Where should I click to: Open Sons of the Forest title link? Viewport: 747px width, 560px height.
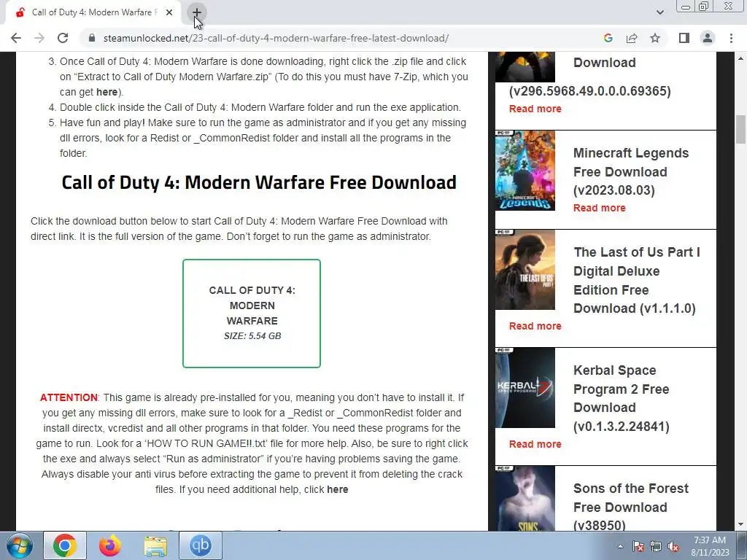(x=631, y=507)
